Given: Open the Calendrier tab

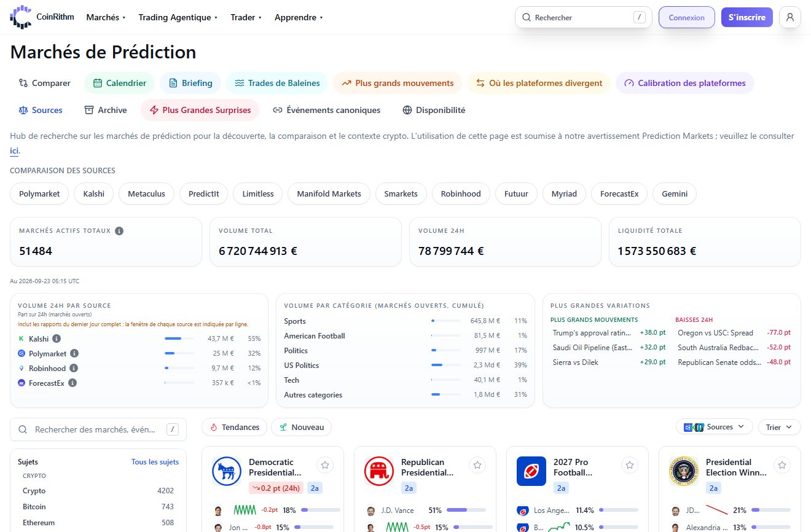Looking at the screenshot, I should pos(120,83).
